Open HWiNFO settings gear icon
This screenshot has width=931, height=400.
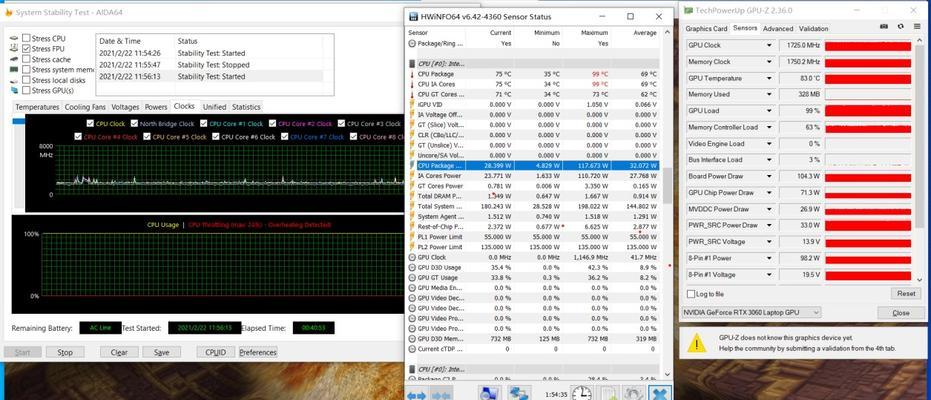pyautogui.click(x=634, y=394)
